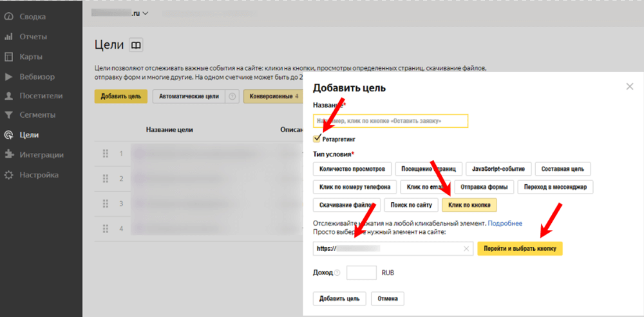Open the help book icon next to Цели

pos(136,45)
